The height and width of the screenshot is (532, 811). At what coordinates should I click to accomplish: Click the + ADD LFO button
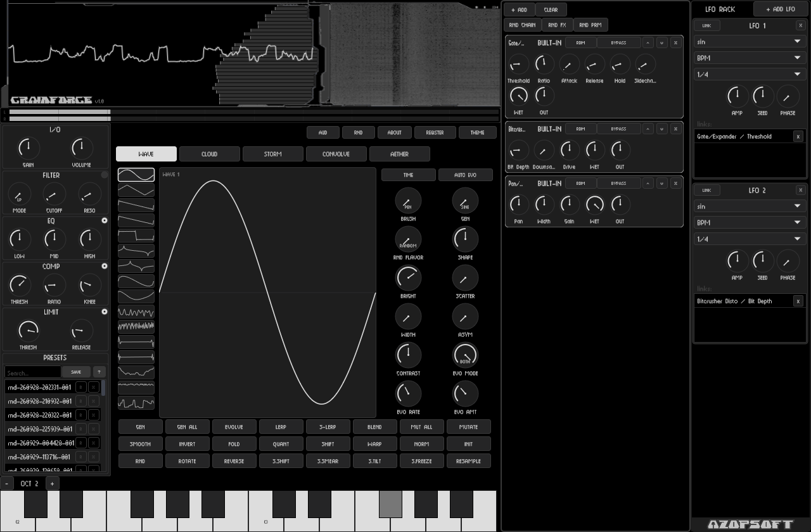pyautogui.click(x=781, y=9)
